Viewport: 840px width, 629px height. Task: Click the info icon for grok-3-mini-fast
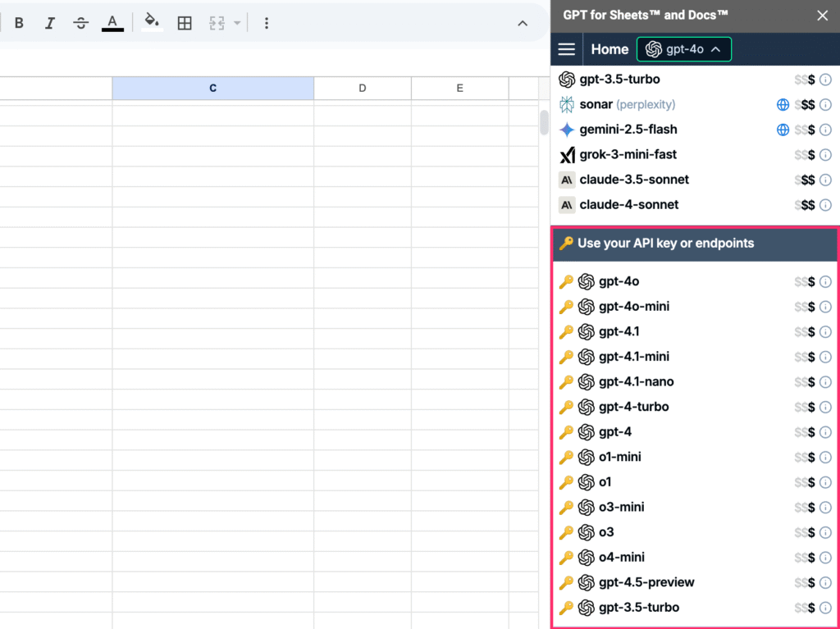pos(825,155)
